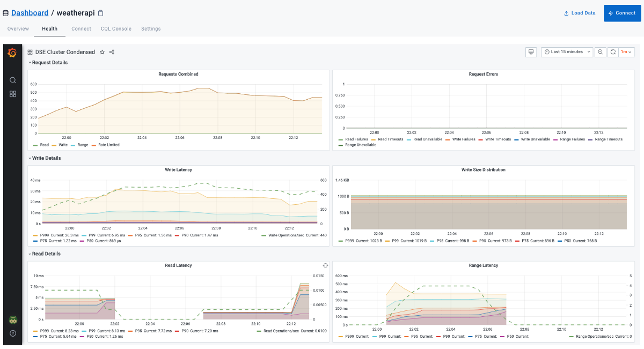Open the 1m refresh interval dropdown
This screenshot has height=349, width=644.
[626, 52]
